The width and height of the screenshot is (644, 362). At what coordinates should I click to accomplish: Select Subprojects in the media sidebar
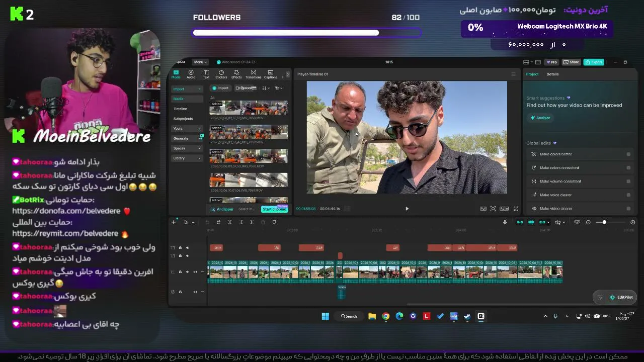tap(183, 119)
